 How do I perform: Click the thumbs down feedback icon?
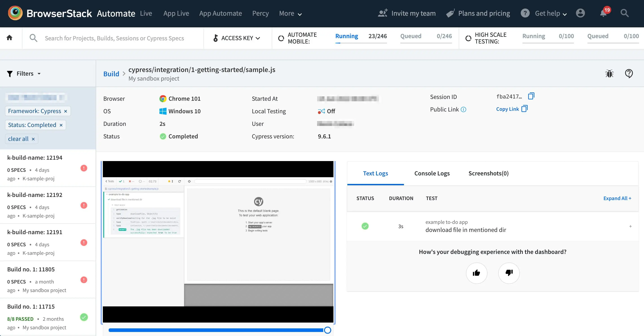pyautogui.click(x=509, y=273)
